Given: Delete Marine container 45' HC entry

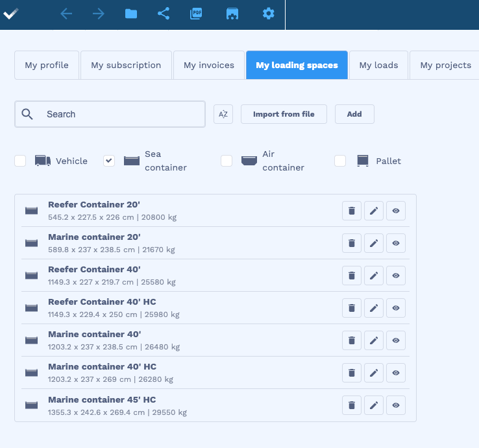Looking at the screenshot, I should 352,405.
